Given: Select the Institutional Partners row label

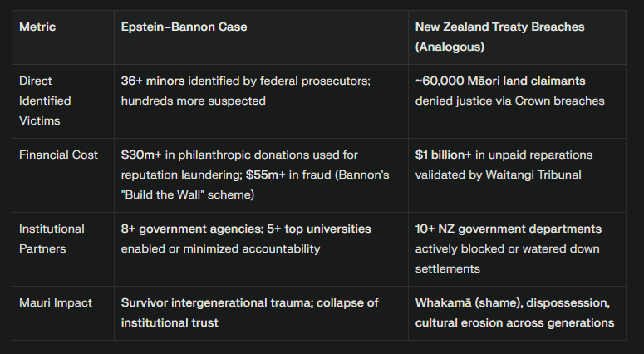Looking at the screenshot, I should point(52,238).
